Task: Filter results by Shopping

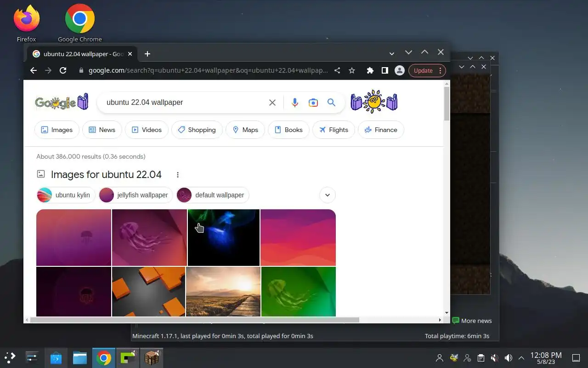Action: [197, 130]
